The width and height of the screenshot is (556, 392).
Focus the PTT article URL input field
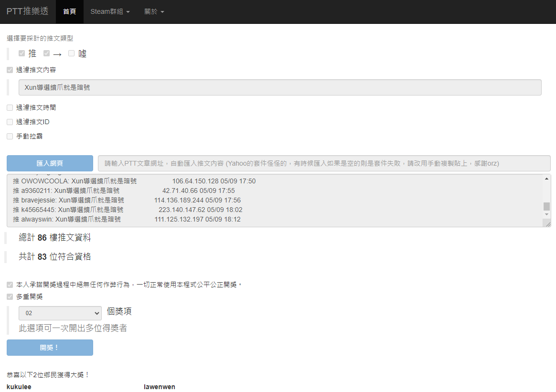pyautogui.click(x=324, y=163)
